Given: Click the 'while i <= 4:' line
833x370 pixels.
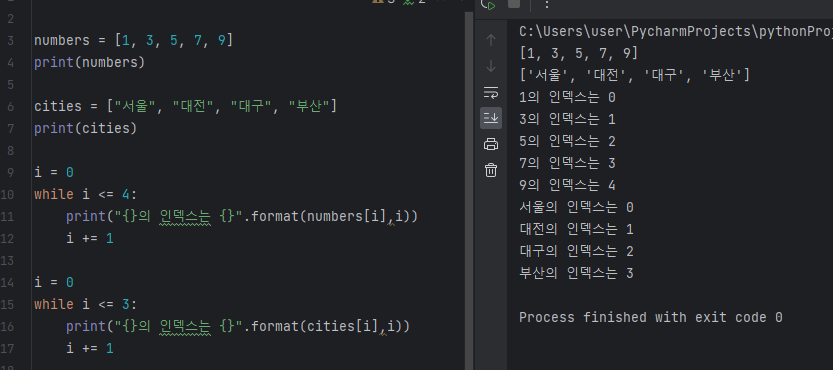Looking at the screenshot, I should [x=86, y=194].
